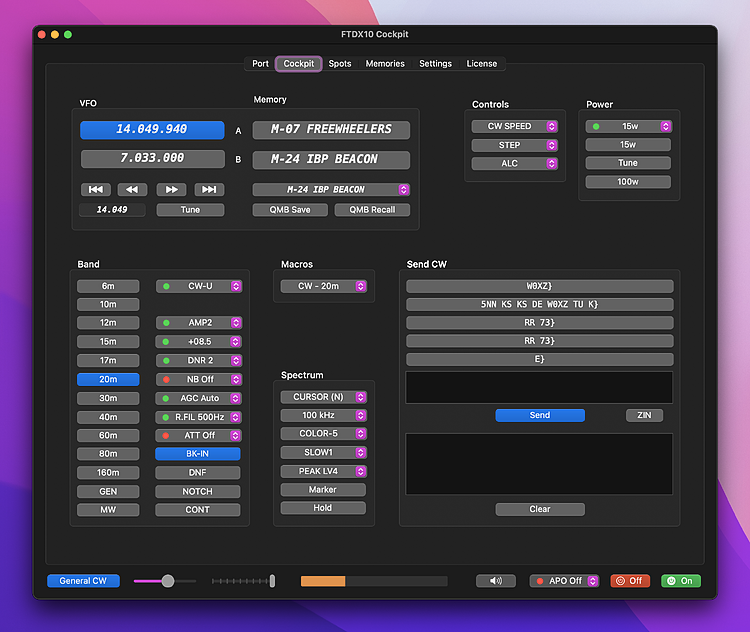Screen dimensions: 750x632
Task: Expand the COLOR-5 spectrum dropdown
Action: [323, 434]
